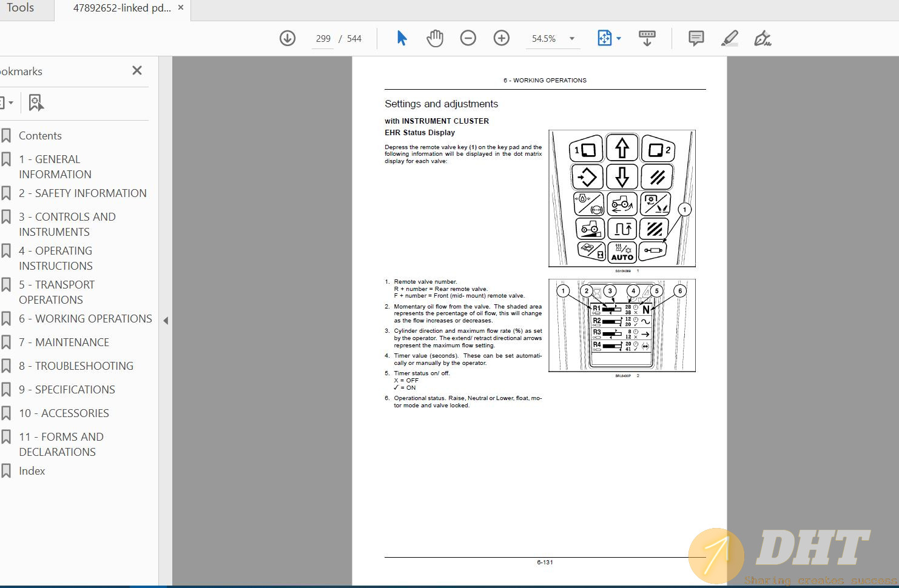Select the arrow Selection tool

pyautogui.click(x=402, y=38)
